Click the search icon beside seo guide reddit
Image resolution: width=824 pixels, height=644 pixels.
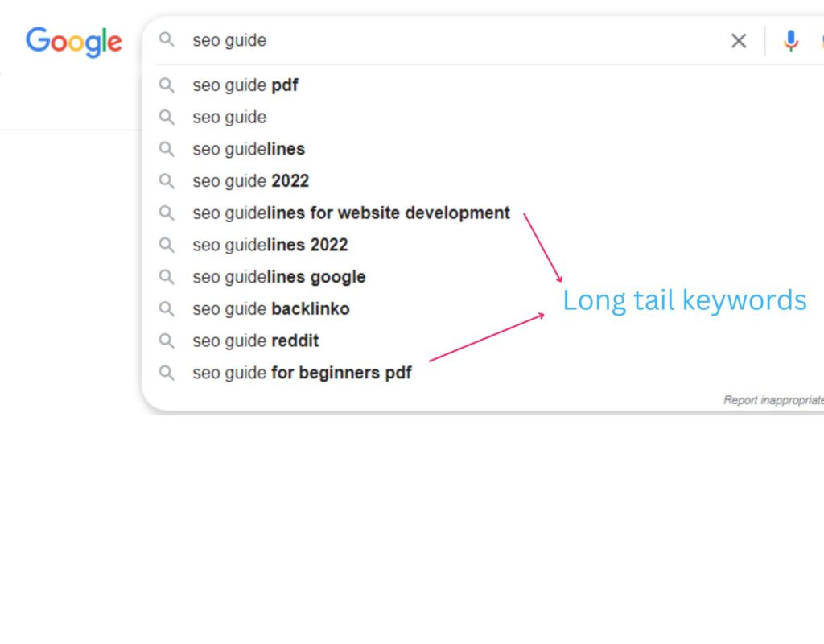[x=167, y=341]
